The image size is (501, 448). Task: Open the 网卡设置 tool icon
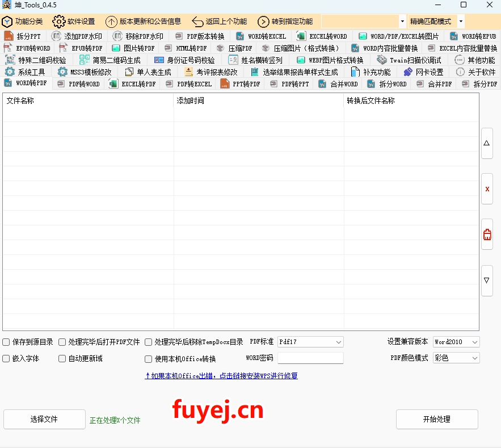pos(408,72)
